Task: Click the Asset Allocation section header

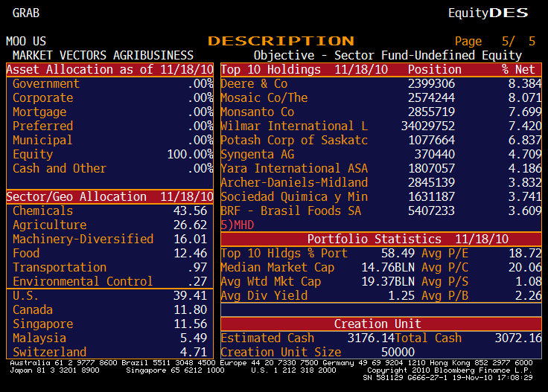Action: (109, 70)
